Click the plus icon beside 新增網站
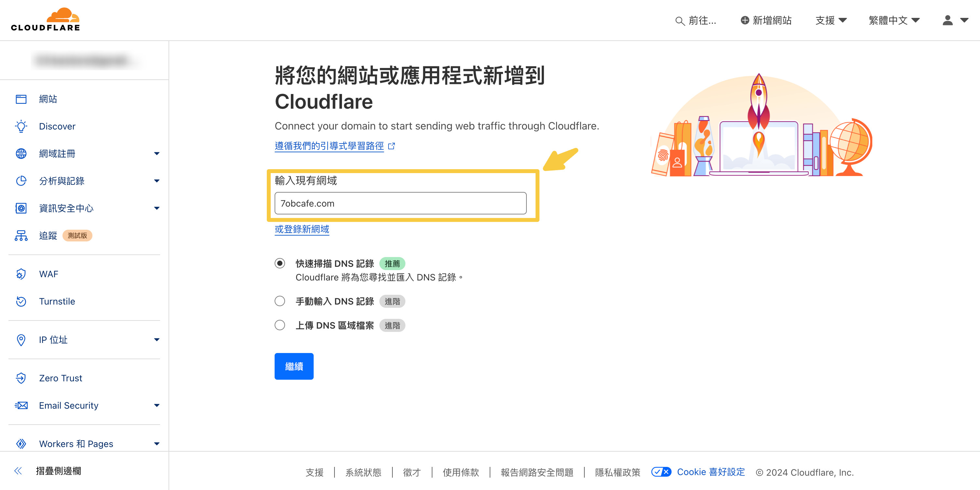980x490 pixels. (744, 20)
